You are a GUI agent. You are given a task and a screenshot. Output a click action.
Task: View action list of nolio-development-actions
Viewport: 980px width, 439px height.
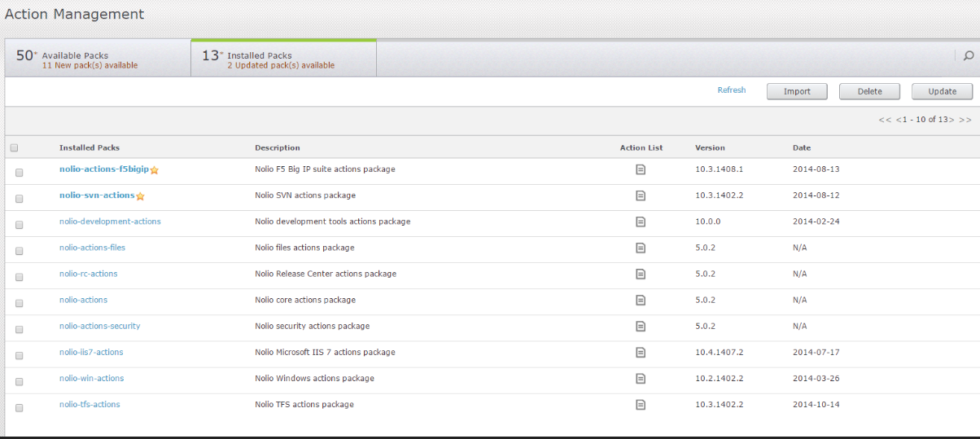click(x=641, y=222)
